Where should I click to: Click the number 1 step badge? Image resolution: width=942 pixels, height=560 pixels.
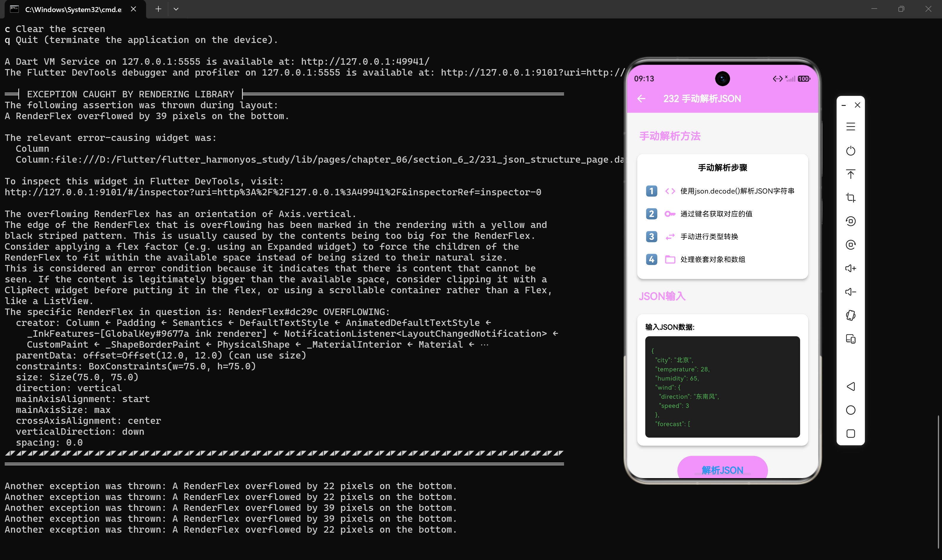coord(651,191)
